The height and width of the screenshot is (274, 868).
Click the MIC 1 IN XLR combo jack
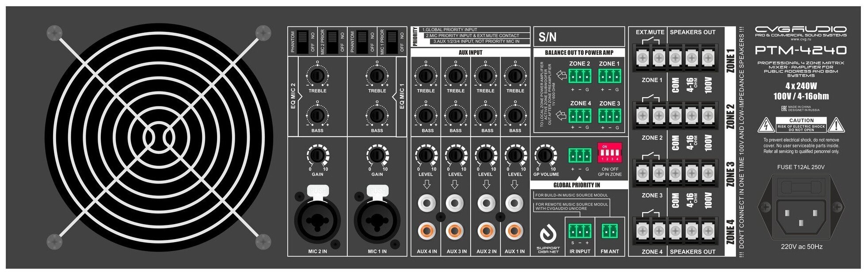tap(377, 220)
